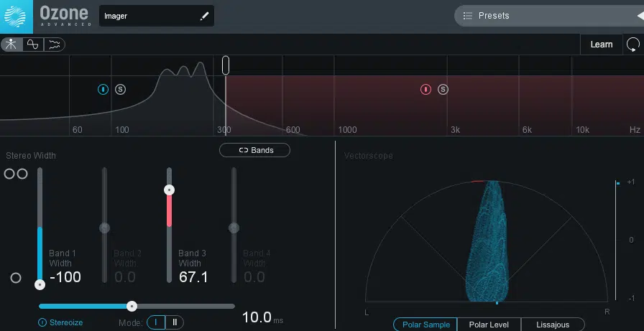Toggle the blue band 1 bypass icon
Screen dimensions: 644x331
[x=103, y=89]
